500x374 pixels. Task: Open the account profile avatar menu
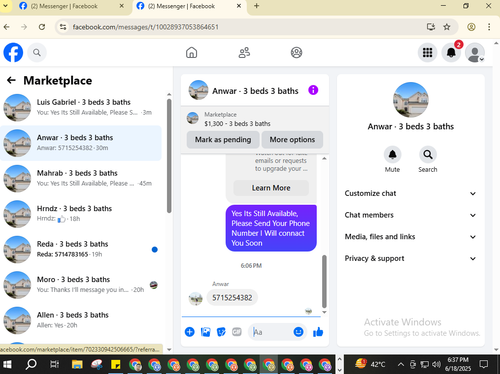click(x=475, y=52)
